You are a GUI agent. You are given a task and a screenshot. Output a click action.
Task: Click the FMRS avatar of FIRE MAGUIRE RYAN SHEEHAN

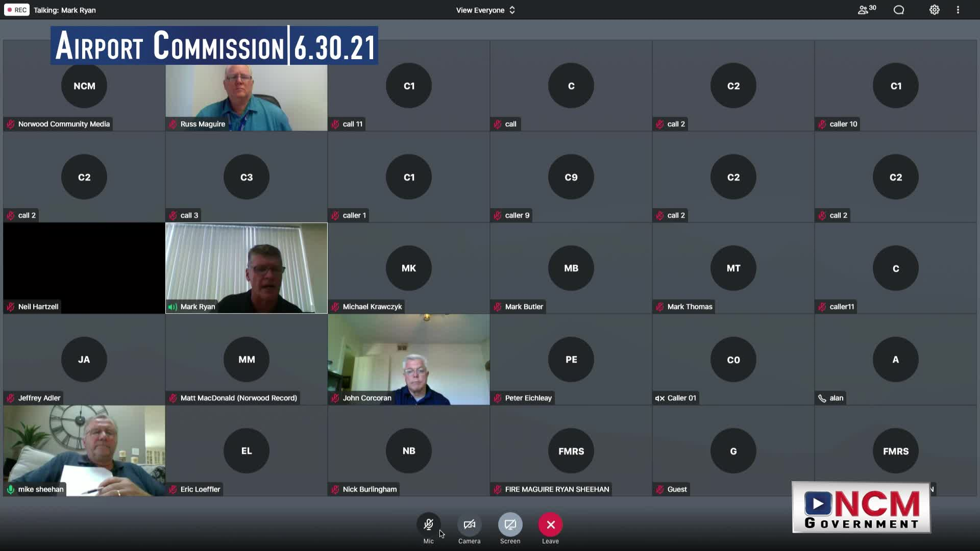(x=571, y=451)
